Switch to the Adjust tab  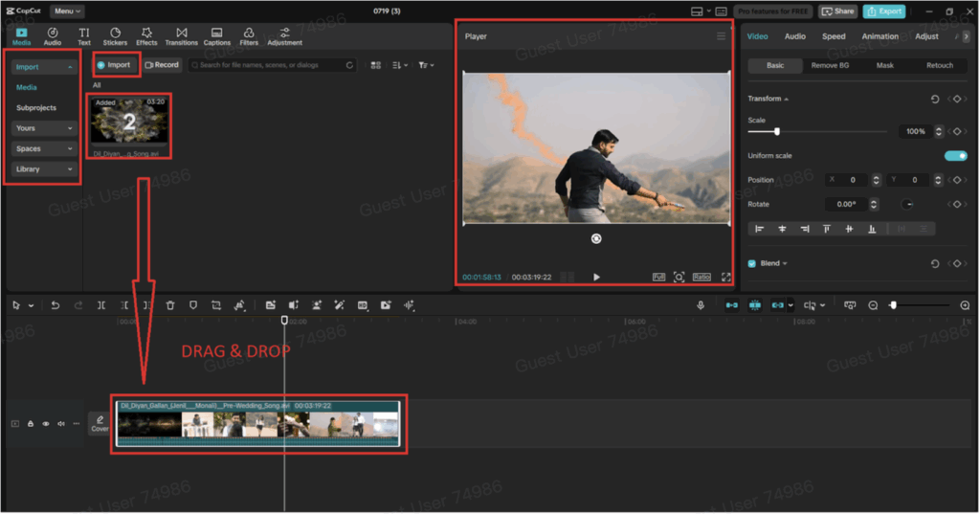tap(926, 36)
